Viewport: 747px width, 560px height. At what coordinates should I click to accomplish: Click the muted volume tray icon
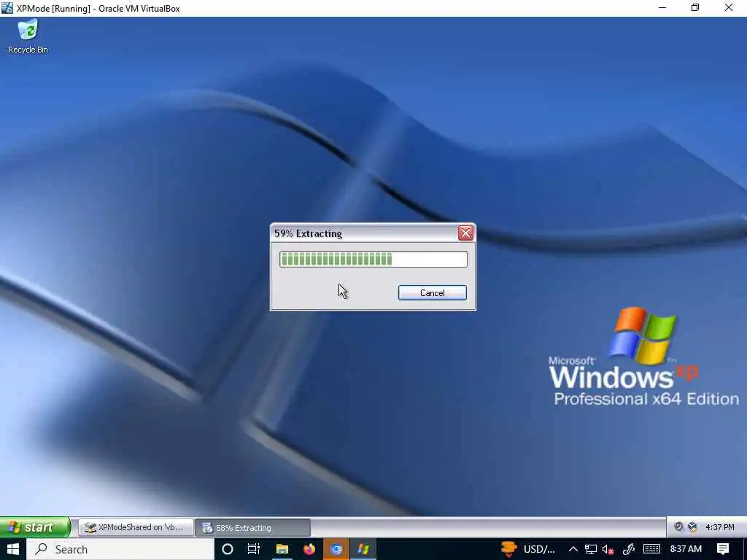click(x=608, y=549)
